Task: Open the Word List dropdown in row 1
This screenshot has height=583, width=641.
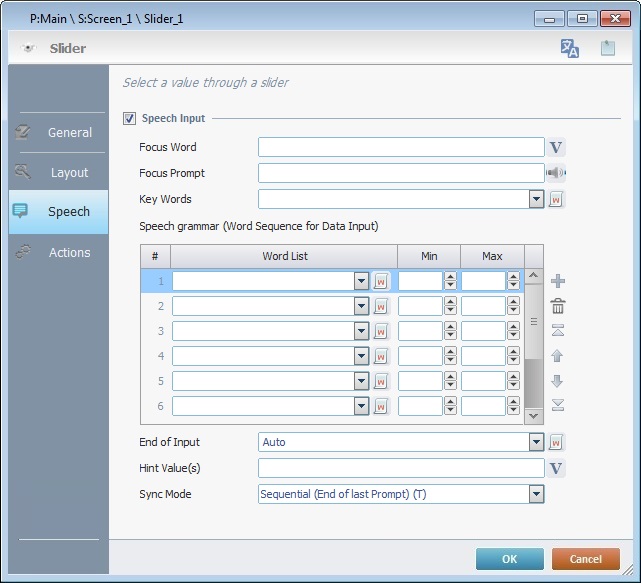Action: click(x=361, y=282)
